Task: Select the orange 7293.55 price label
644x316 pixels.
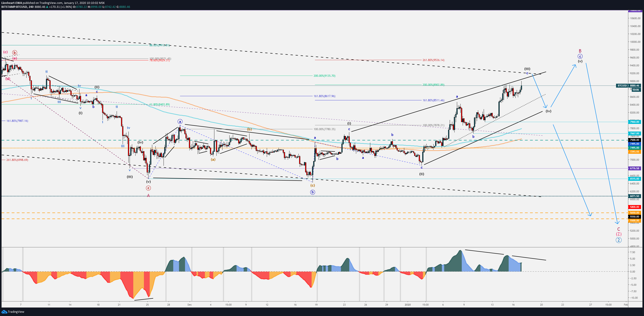Action: pos(635,152)
